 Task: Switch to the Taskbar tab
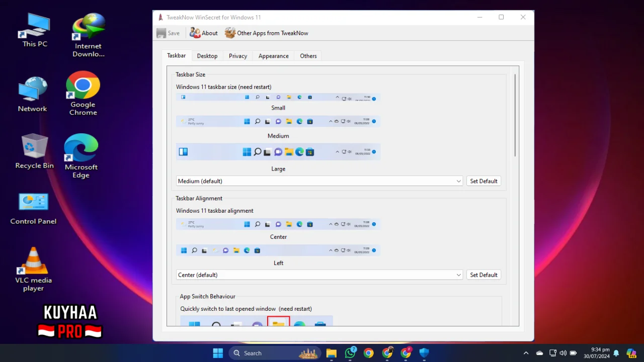coord(177,56)
